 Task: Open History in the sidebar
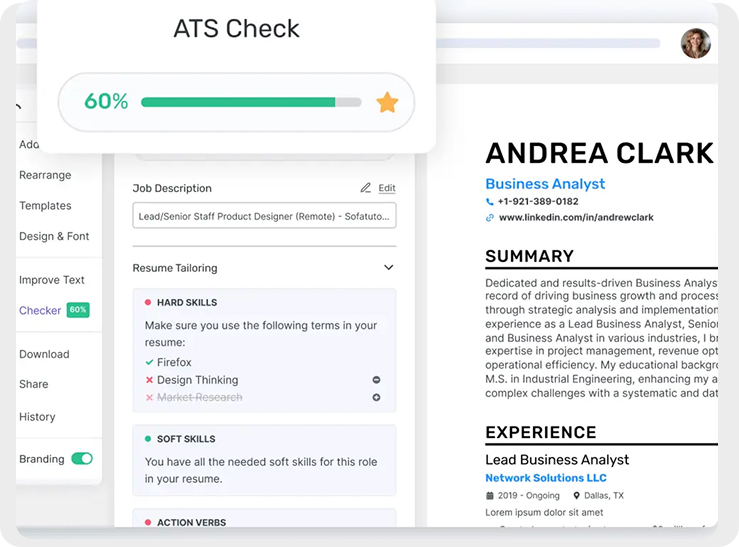(x=37, y=417)
